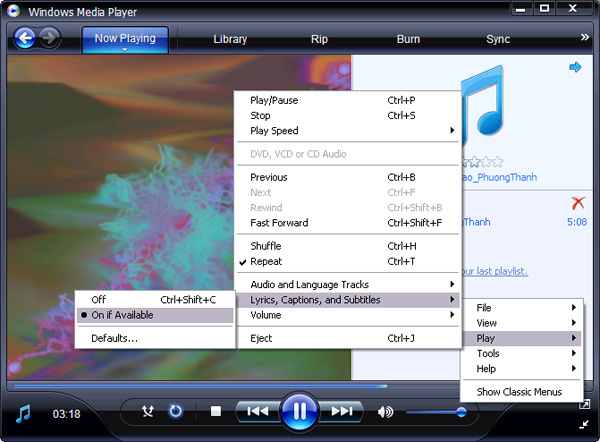Click the volume slider handle

click(461, 411)
